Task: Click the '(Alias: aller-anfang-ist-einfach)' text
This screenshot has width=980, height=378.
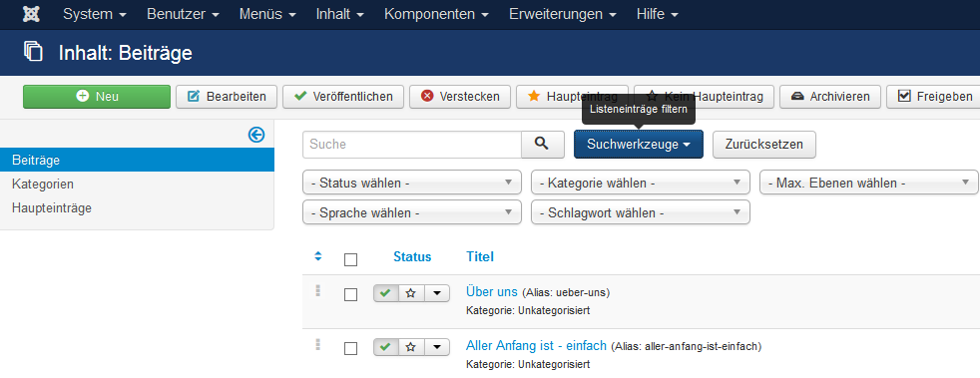Action: click(x=687, y=346)
